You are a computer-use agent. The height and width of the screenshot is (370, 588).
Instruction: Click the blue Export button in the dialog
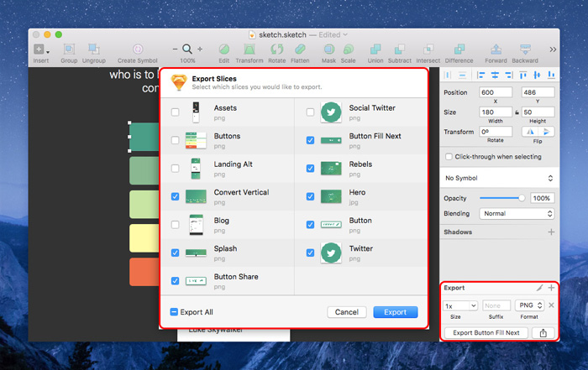(x=395, y=312)
